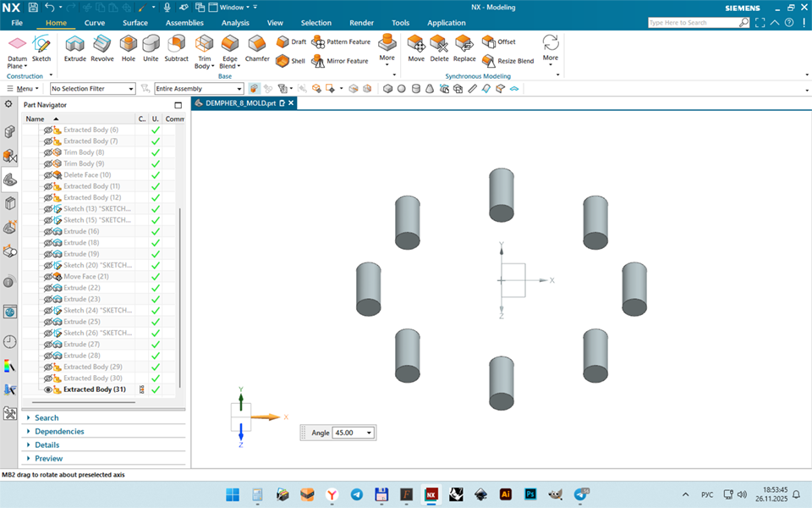This screenshot has width=812, height=508.
Task: Click the Undo arrow
Action: (x=49, y=8)
